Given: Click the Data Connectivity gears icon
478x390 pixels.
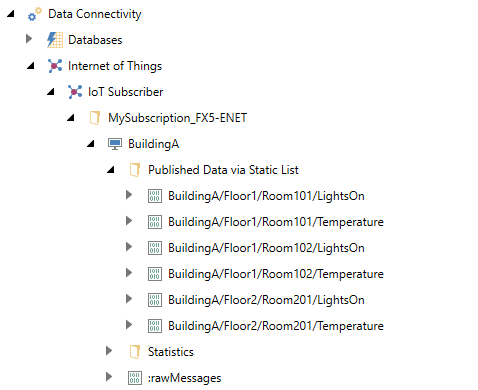Looking at the screenshot, I should pyautogui.click(x=35, y=14).
